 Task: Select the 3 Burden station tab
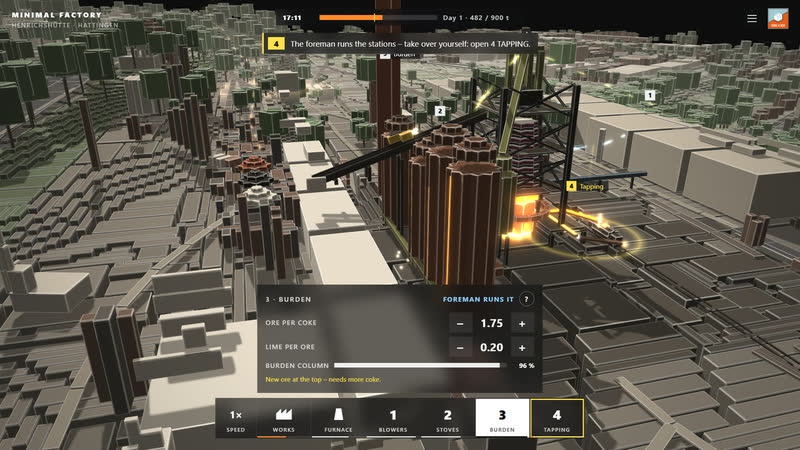502,418
